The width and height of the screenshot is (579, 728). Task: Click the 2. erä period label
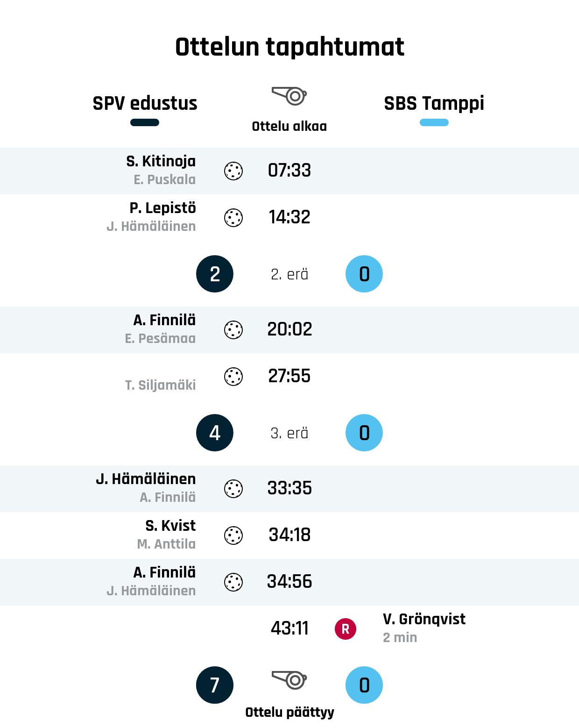(x=289, y=274)
